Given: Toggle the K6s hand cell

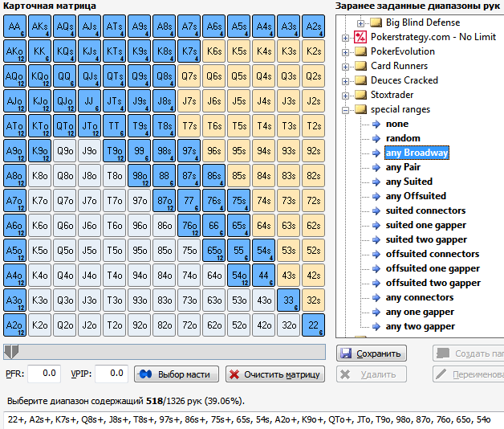Looking at the screenshot, I should point(214,51).
